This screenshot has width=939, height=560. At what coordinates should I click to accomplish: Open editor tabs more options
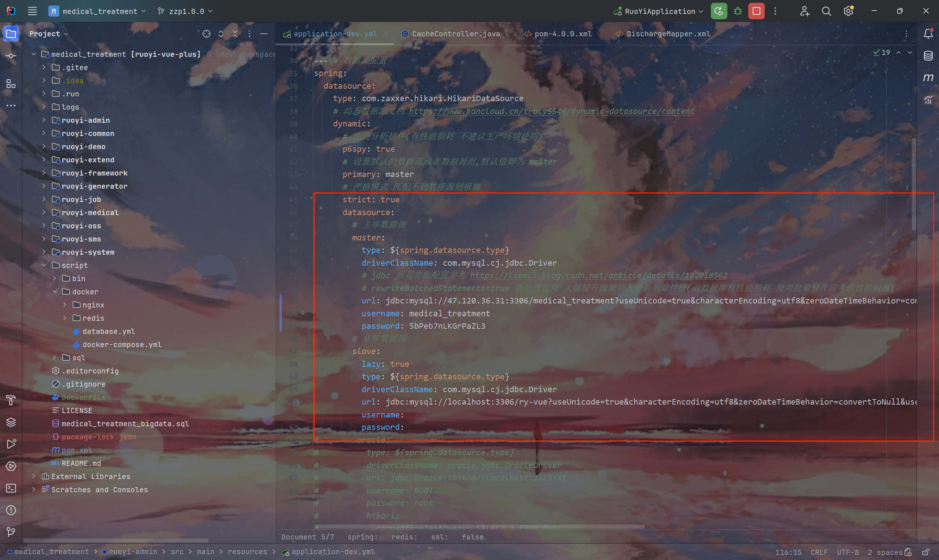tap(906, 34)
